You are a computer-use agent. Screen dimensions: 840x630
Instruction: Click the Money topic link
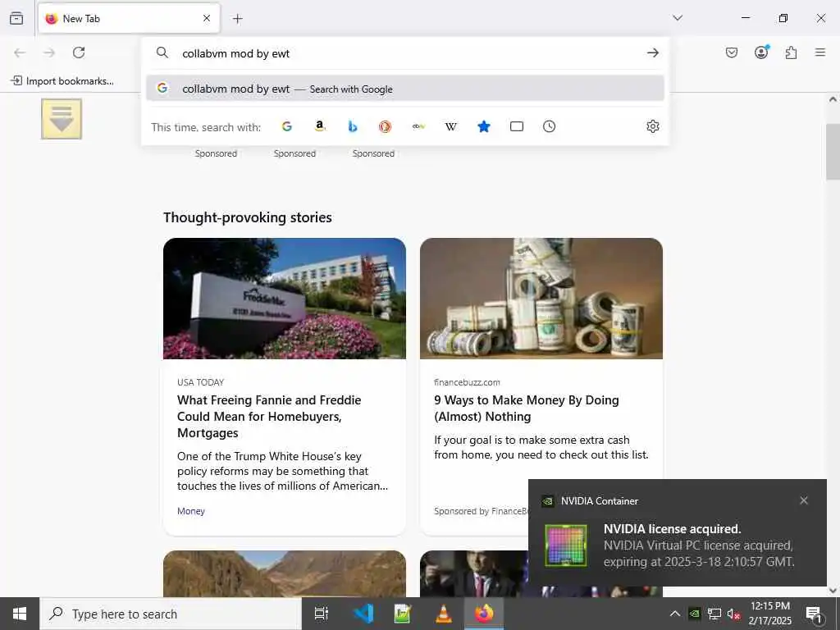(190, 511)
